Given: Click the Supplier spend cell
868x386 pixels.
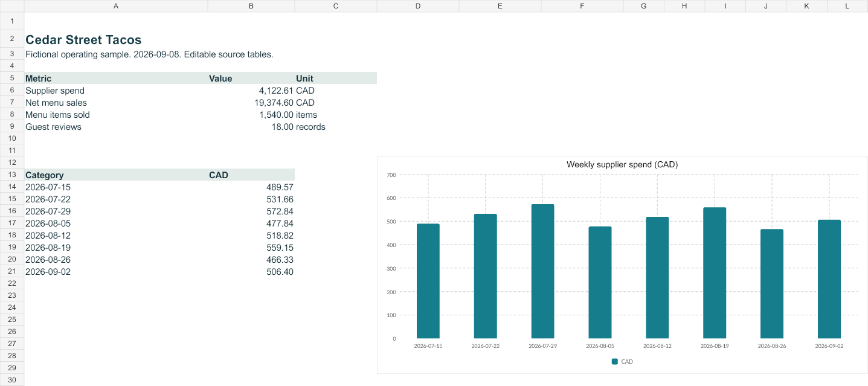Looking at the screenshot, I should (116, 91).
